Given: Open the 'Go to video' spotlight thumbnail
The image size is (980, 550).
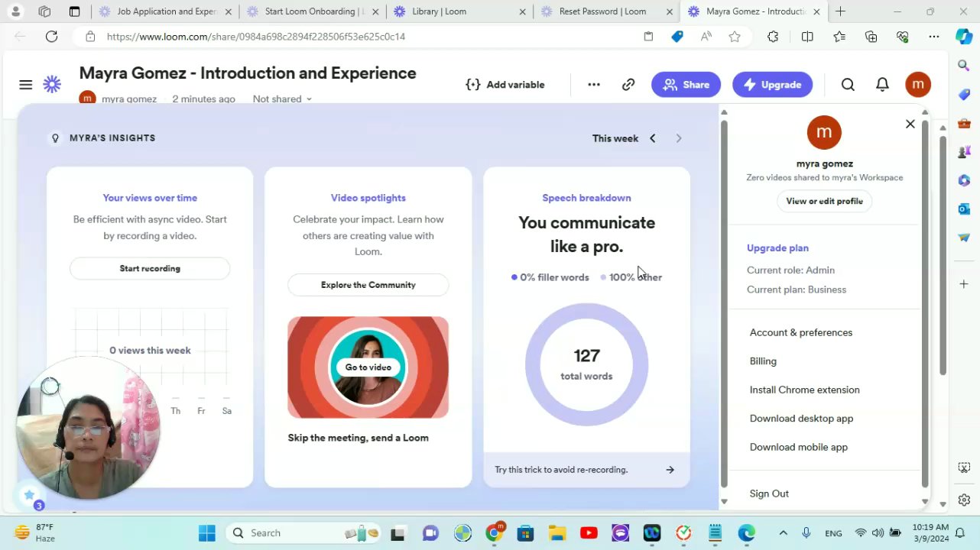Looking at the screenshot, I should [x=368, y=367].
